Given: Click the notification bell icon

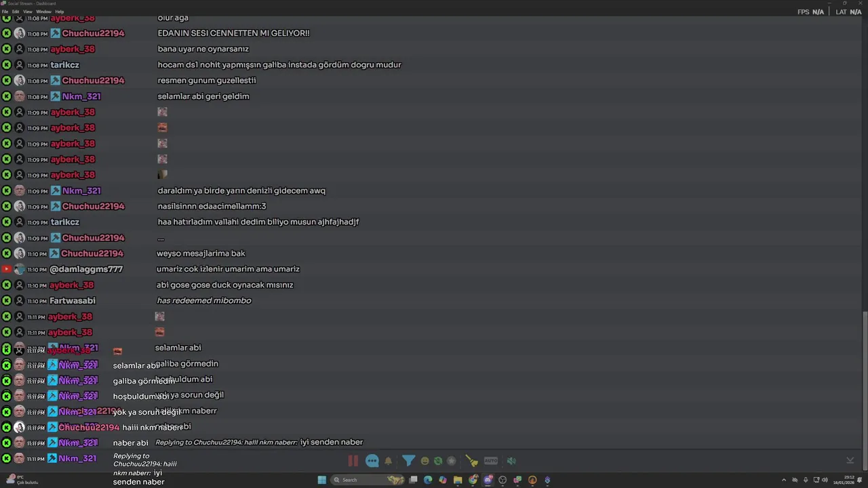Looking at the screenshot, I should pos(388,461).
